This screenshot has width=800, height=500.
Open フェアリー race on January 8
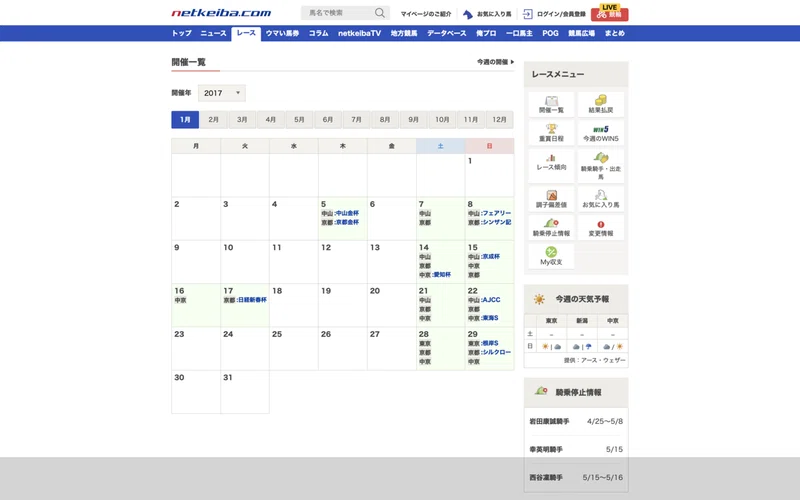(x=496, y=213)
